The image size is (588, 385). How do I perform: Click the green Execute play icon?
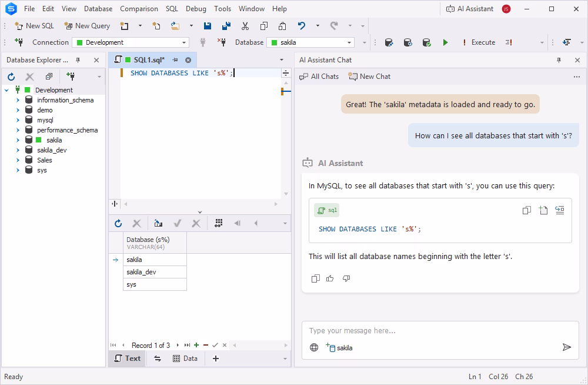tap(445, 42)
